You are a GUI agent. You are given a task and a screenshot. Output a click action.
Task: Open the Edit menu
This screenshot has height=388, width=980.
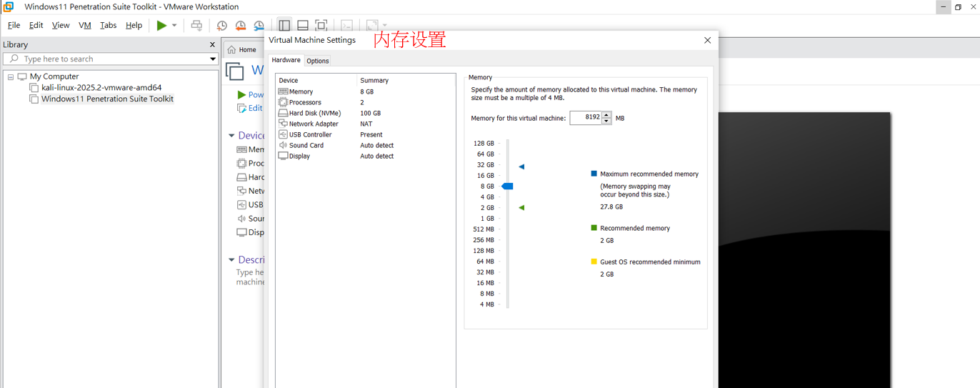click(36, 25)
